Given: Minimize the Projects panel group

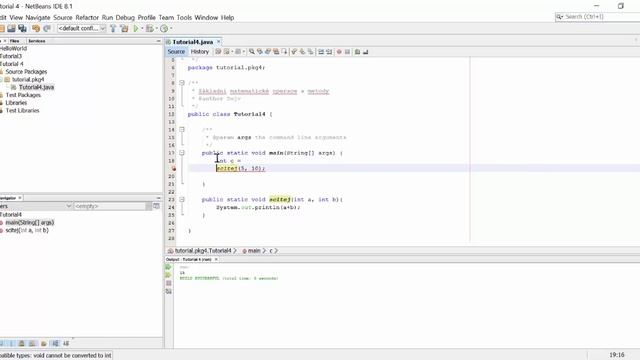Looking at the screenshot, I should 158,41.
